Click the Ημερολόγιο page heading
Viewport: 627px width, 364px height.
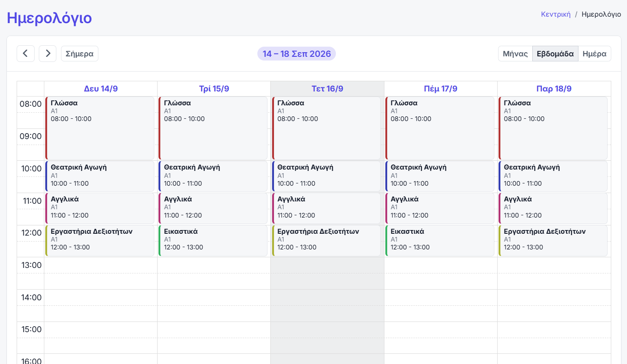pyautogui.click(x=49, y=18)
